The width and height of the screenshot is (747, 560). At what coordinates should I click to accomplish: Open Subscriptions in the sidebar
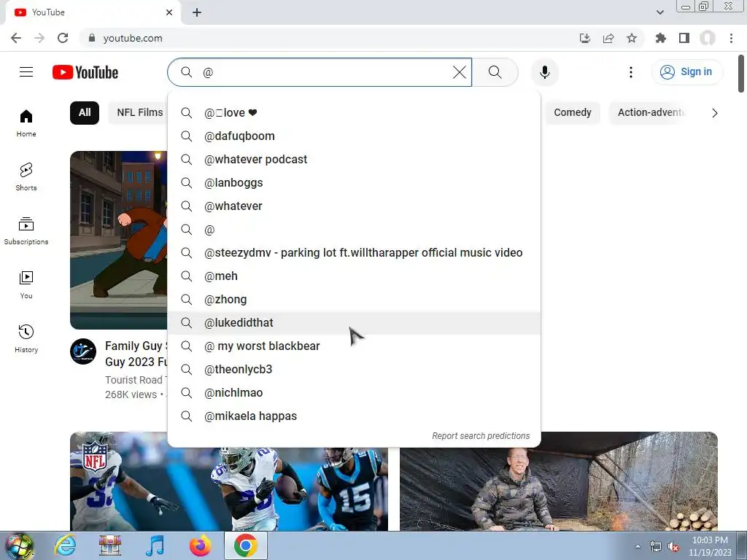(26, 231)
